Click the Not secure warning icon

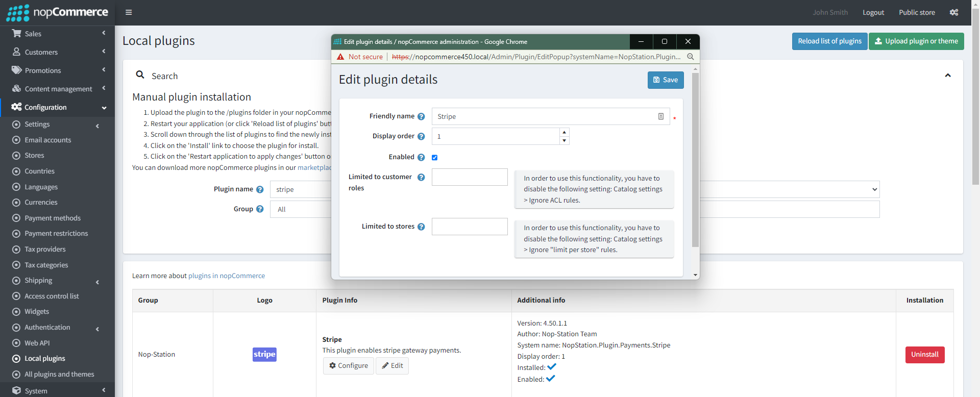(x=340, y=57)
